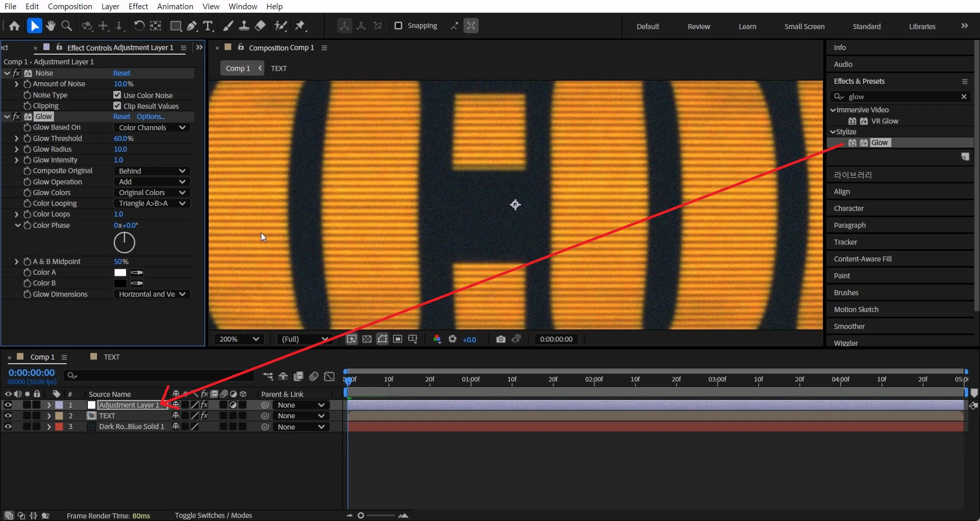The width and height of the screenshot is (980, 521).
Task: Open the 200% magnification dropdown
Action: pos(239,339)
